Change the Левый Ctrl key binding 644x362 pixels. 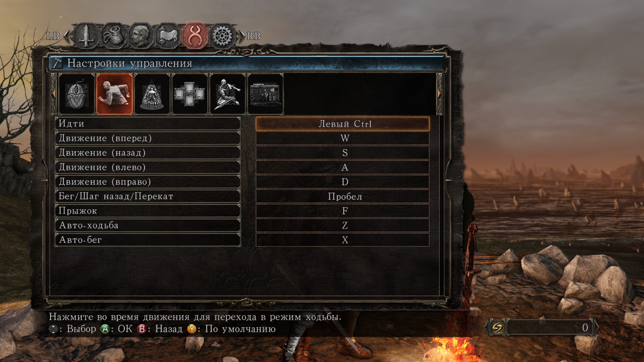342,124
